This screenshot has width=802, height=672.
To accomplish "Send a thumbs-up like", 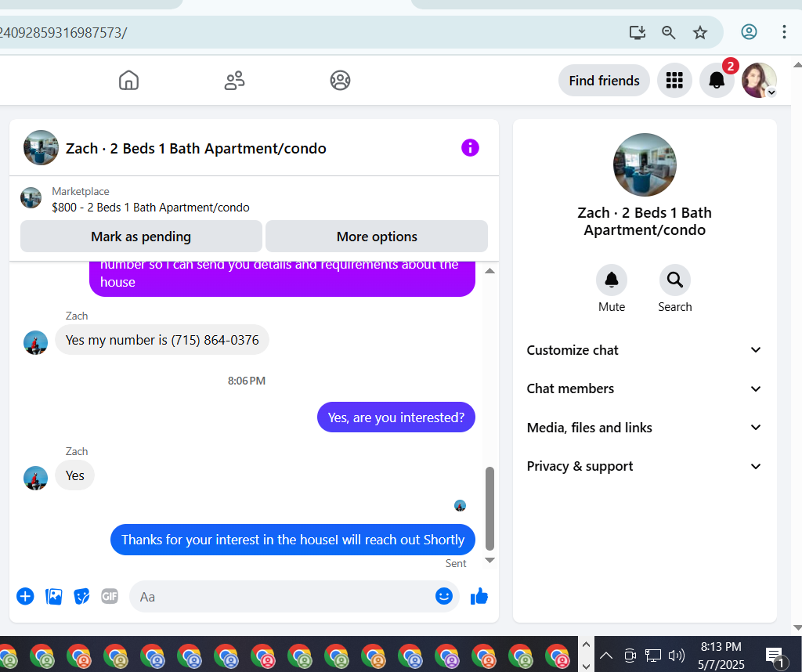I will point(479,596).
